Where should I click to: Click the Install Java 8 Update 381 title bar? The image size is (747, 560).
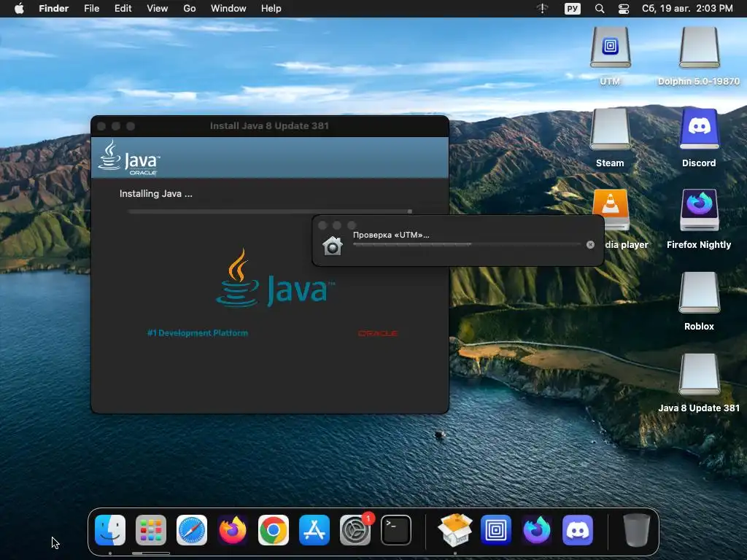(x=270, y=125)
